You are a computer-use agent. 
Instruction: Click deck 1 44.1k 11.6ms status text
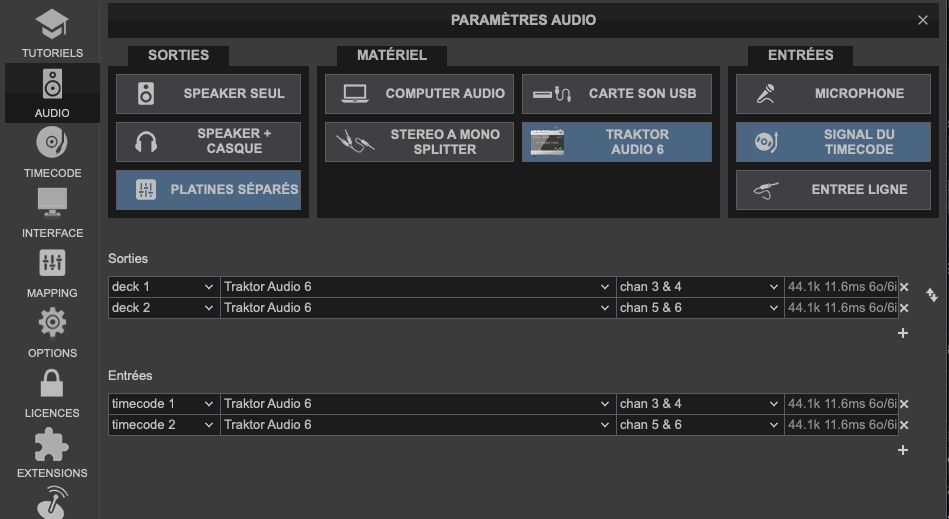pyautogui.click(x=841, y=287)
